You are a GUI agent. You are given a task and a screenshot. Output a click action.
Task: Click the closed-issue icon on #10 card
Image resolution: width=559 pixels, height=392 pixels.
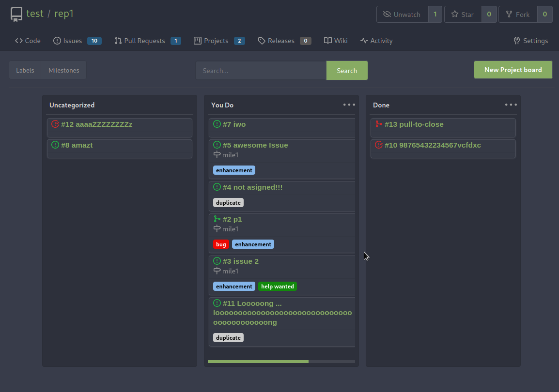[379, 145]
